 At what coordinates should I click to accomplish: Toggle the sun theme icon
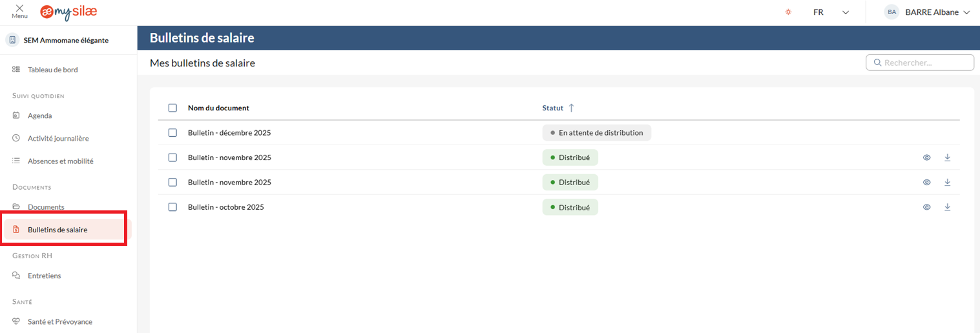pos(788,12)
